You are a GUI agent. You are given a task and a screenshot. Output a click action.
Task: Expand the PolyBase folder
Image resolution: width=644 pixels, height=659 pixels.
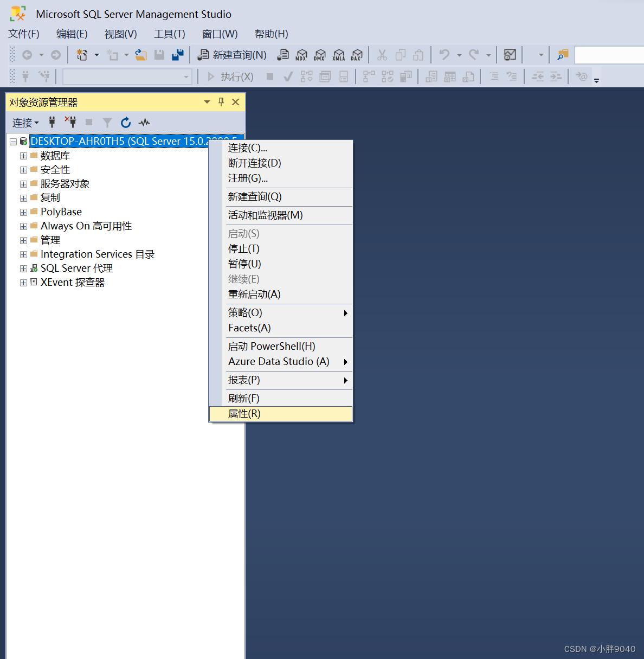[x=23, y=212]
